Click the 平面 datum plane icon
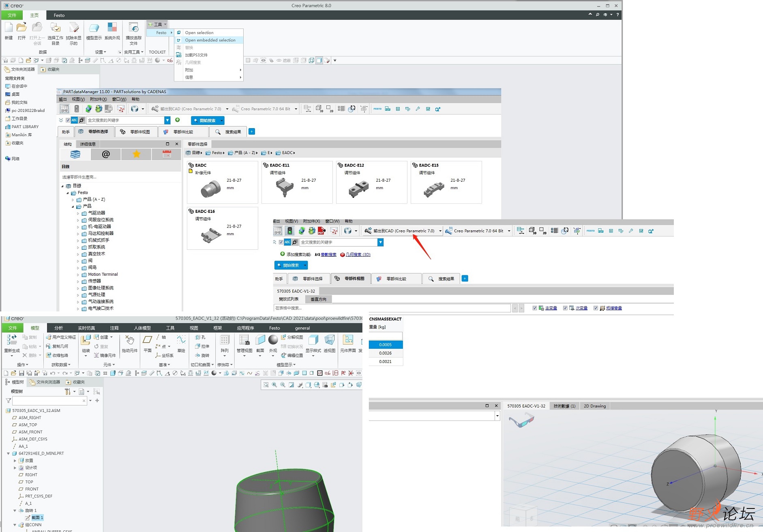The height and width of the screenshot is (532, 763). pos(148,340)
